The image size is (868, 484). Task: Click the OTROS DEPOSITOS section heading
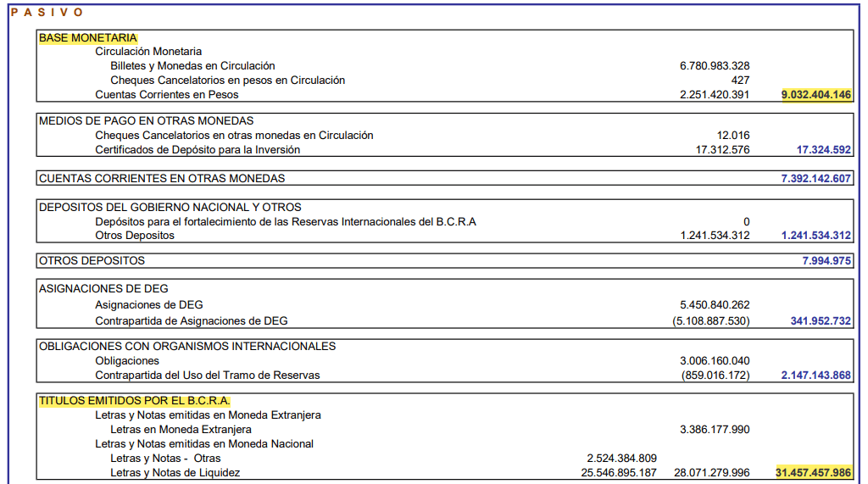coord(92,261)
